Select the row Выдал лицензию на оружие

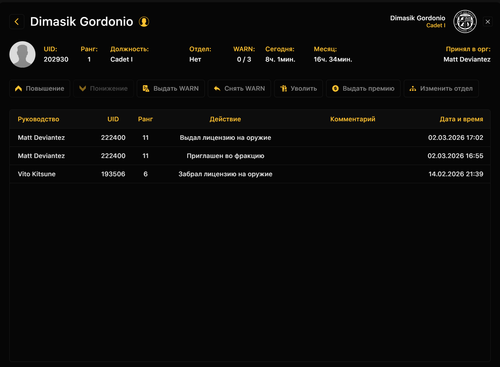click(x=250, y=138)
